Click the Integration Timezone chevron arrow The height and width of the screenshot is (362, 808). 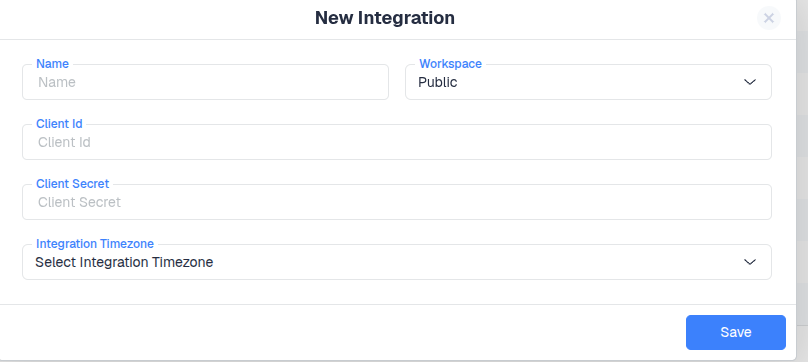750,262
